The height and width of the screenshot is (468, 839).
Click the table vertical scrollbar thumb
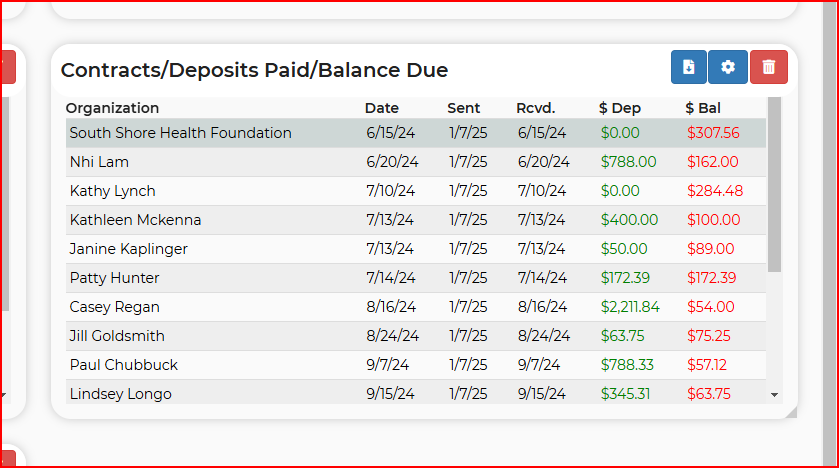coord(774,185)
